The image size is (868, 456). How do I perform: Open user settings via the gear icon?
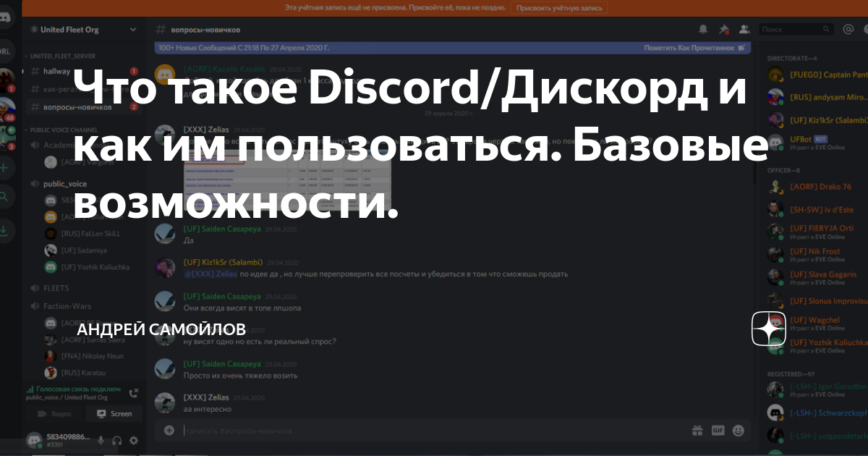[x=133, y=440]
